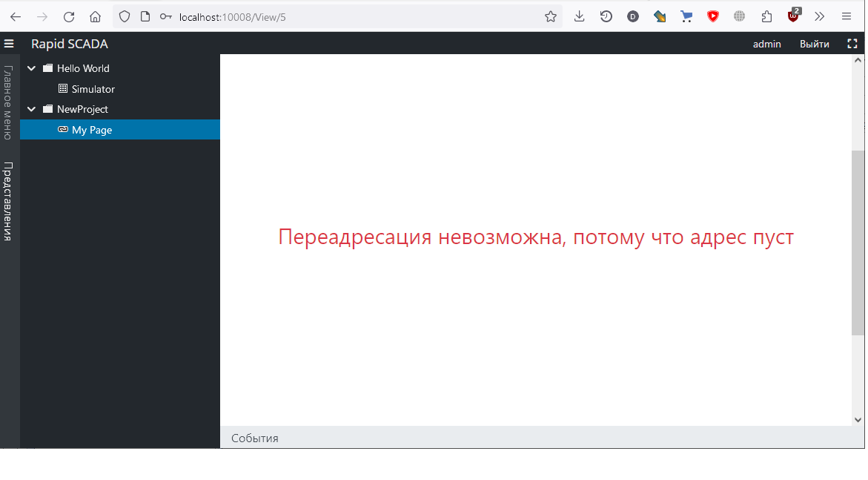Screen dimensions: 868x480
Task: Click the shield tracking protection icon
Action: pos(125,16)
